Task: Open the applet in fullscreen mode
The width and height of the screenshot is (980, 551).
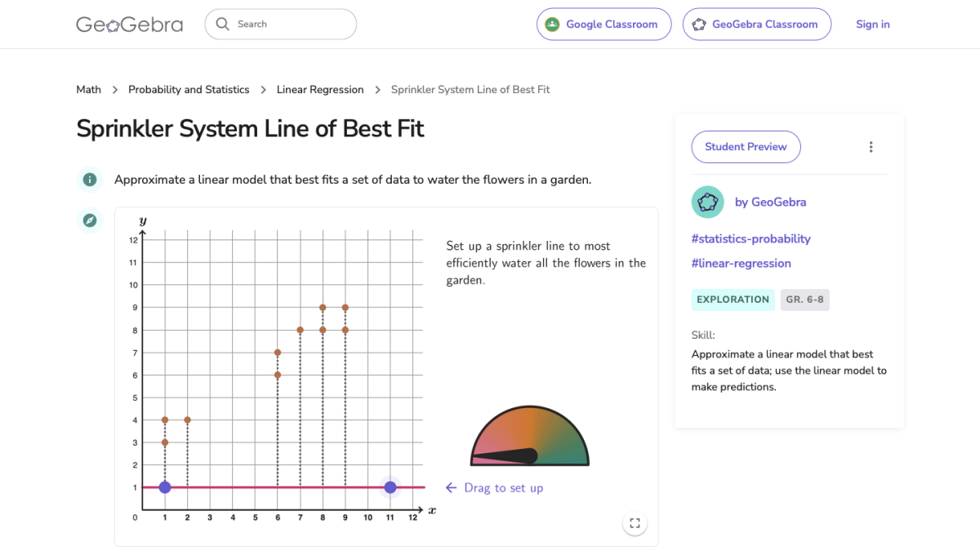Action: point(635,522)
